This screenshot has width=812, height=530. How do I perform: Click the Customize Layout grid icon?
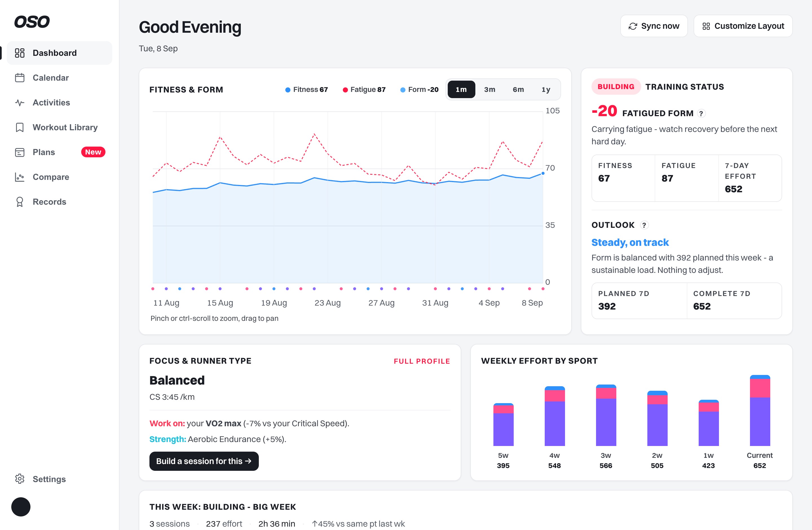706,26
